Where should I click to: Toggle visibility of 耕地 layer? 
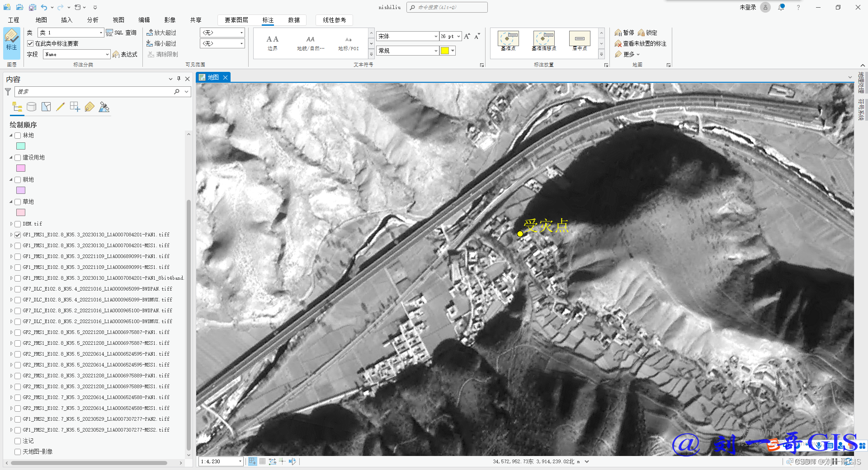click(x=18, y=180)
